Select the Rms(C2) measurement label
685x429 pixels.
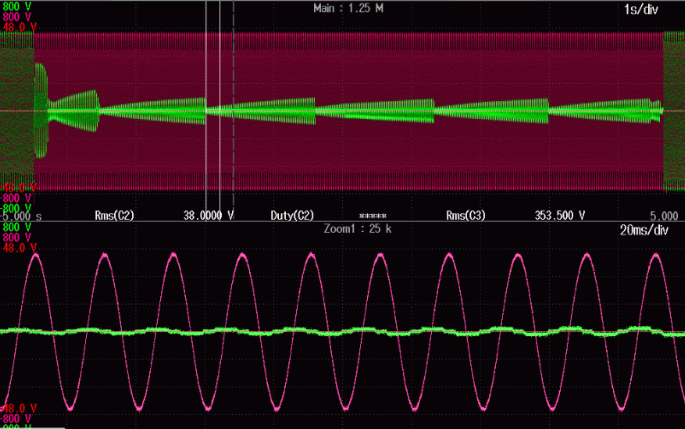point(114,215)
